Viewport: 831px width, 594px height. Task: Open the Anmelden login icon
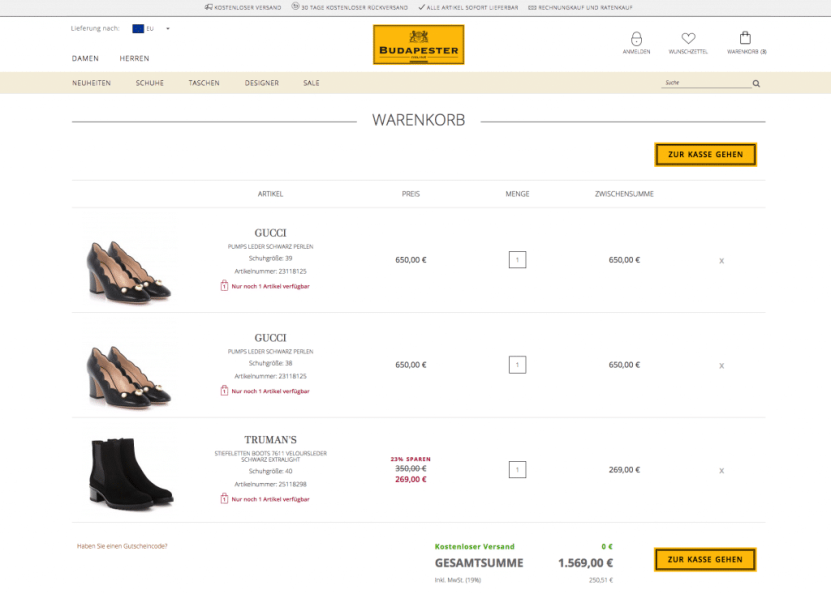click(636, 39)
